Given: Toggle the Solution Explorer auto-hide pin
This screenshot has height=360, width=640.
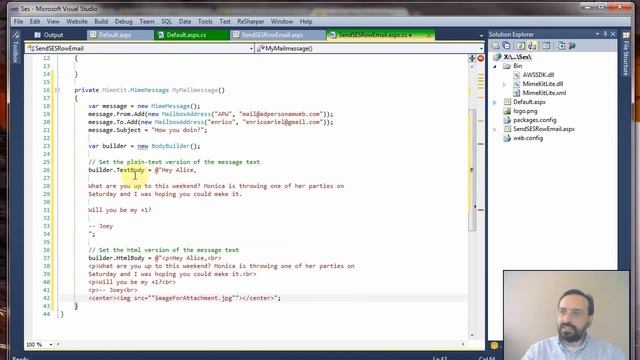Looking at the screenshot, I should (x=605, y=34).
